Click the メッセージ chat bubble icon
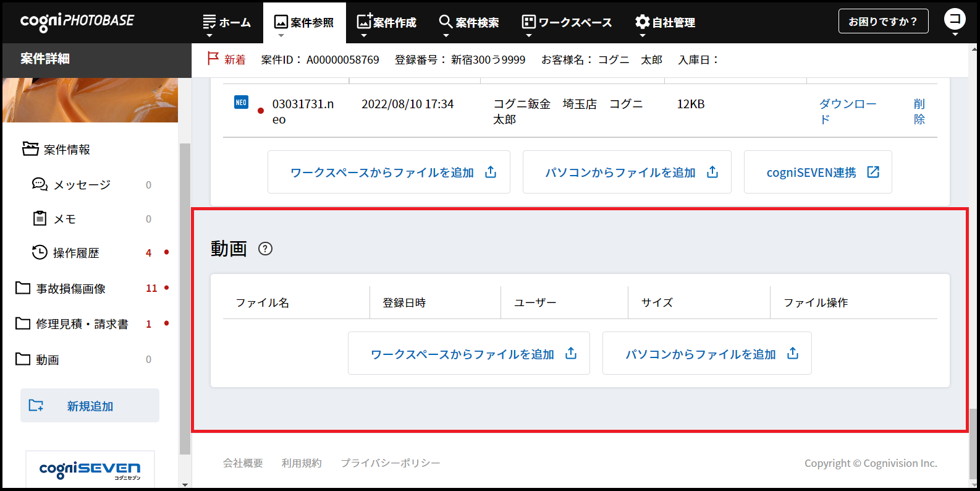This screenshot has width=980, height=491. pyautogui.click(x=40, y=185)
